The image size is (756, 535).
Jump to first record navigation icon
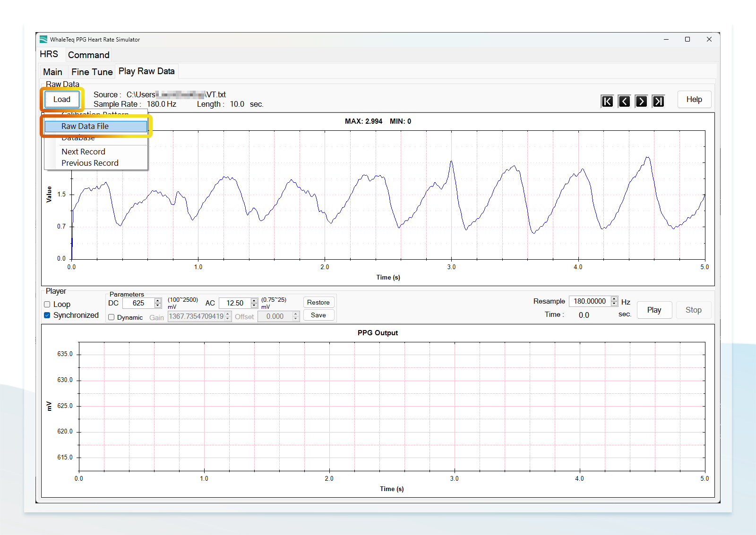point(607,101)
